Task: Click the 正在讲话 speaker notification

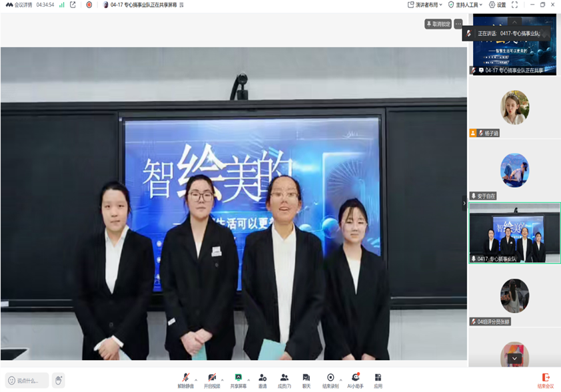Action: [x=506, y=33]
